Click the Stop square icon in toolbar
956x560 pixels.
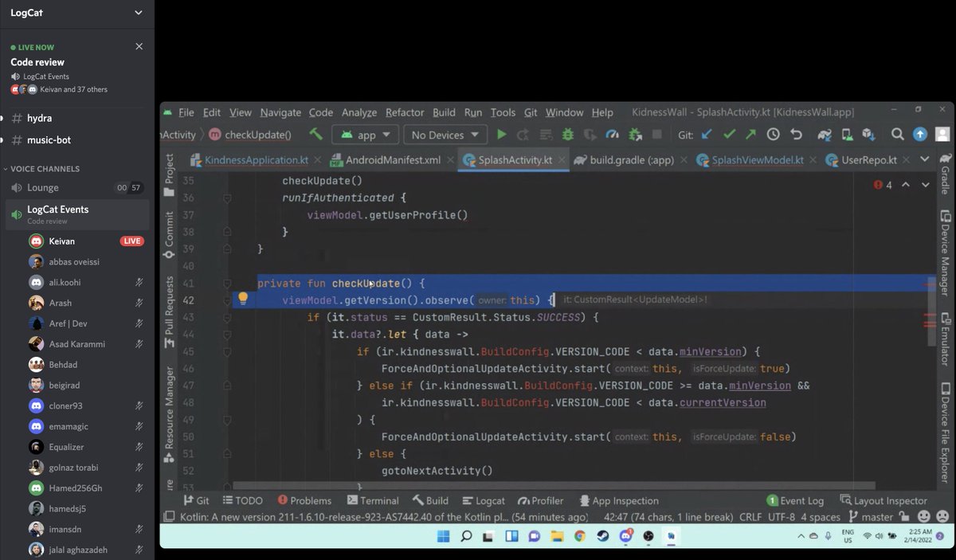pyautogui.click(x=657, y=135)
